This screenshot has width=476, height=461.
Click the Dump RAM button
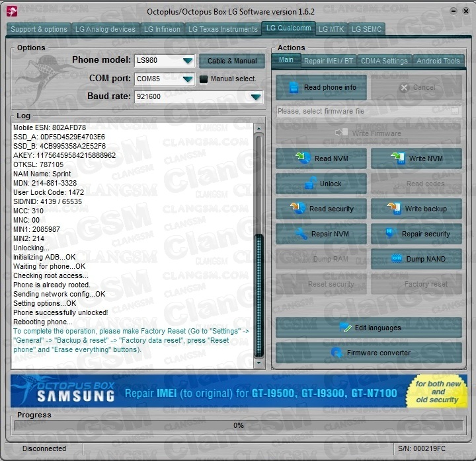coord(321,259)
